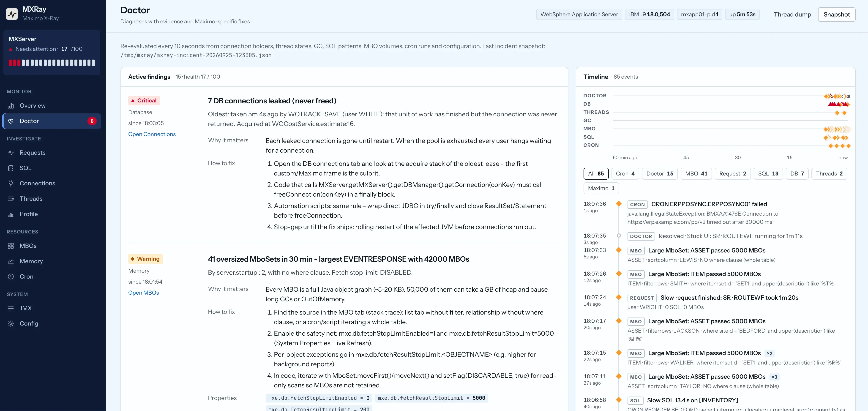This screenshot has height=411, width=868.
Task: Open Profile chart icon in sidebar
Action: (11, 214)
